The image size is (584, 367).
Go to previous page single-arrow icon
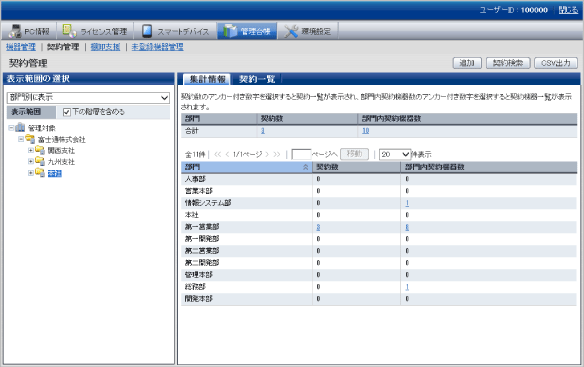(x=227, y=154)
